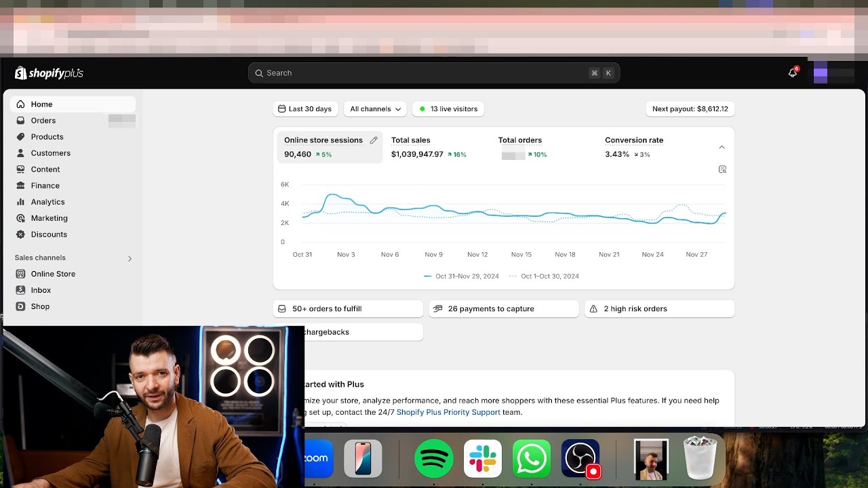Screen dimensions: 868x488
Task: Open the Marketing section
Action: (49, 218)
